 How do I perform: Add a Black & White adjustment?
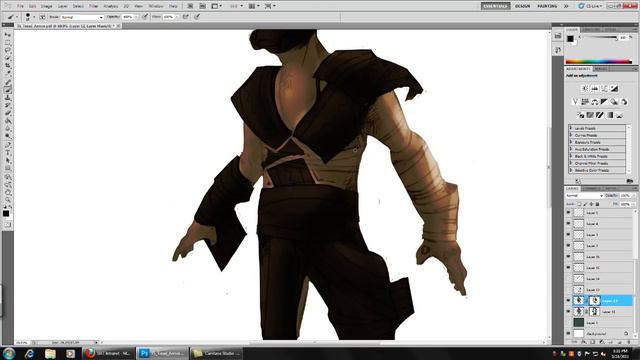[604, 102]
